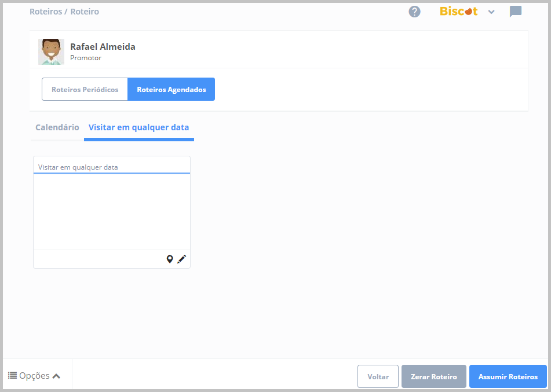
Task: Switch to Roteiros Periódicos
Action: [x=85, y=89]
